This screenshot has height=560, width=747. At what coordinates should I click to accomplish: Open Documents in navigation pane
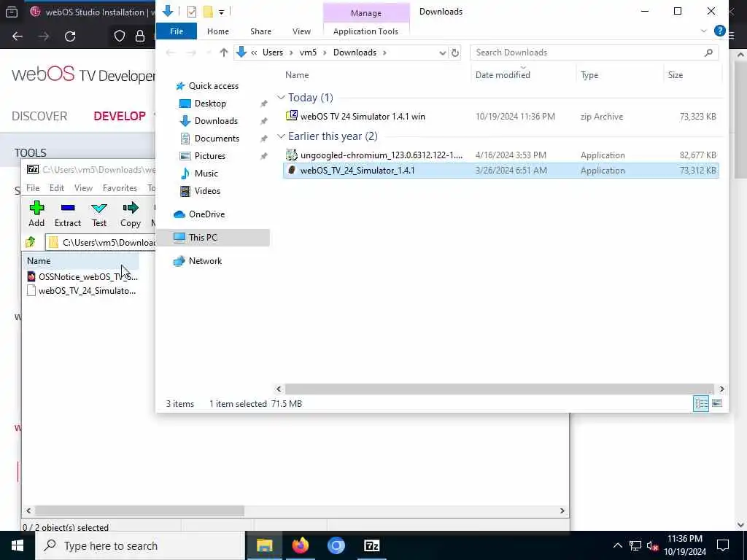tap(217, 139)
